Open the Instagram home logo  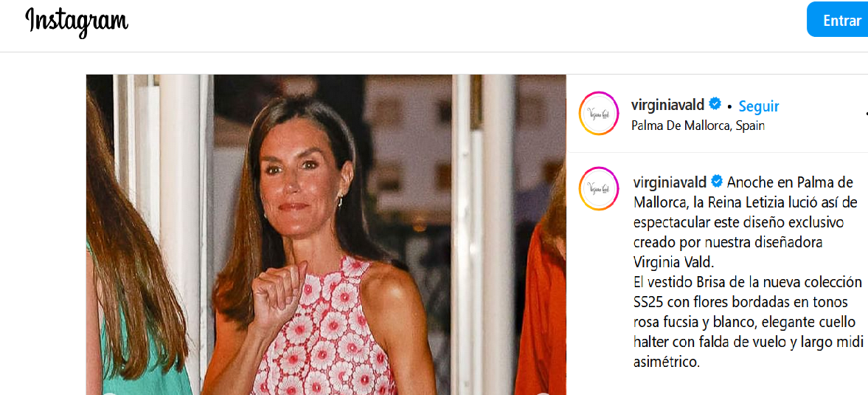point(77,21)
